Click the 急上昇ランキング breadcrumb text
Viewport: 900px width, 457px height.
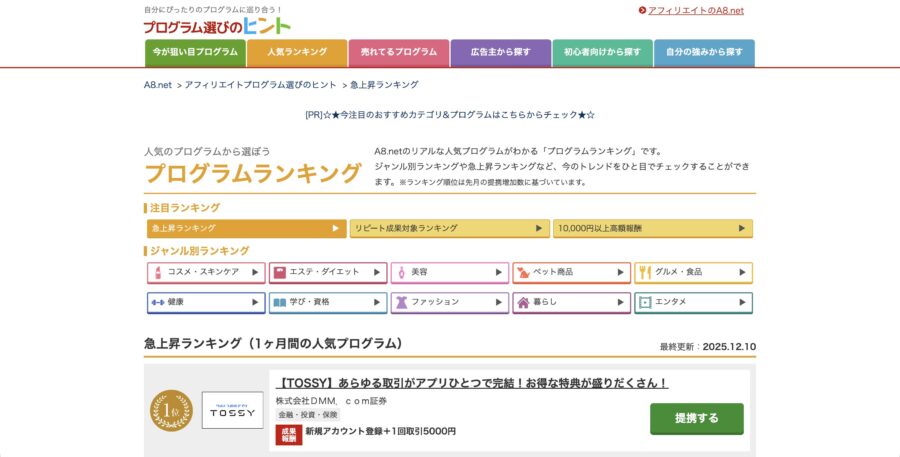[384, 85]
